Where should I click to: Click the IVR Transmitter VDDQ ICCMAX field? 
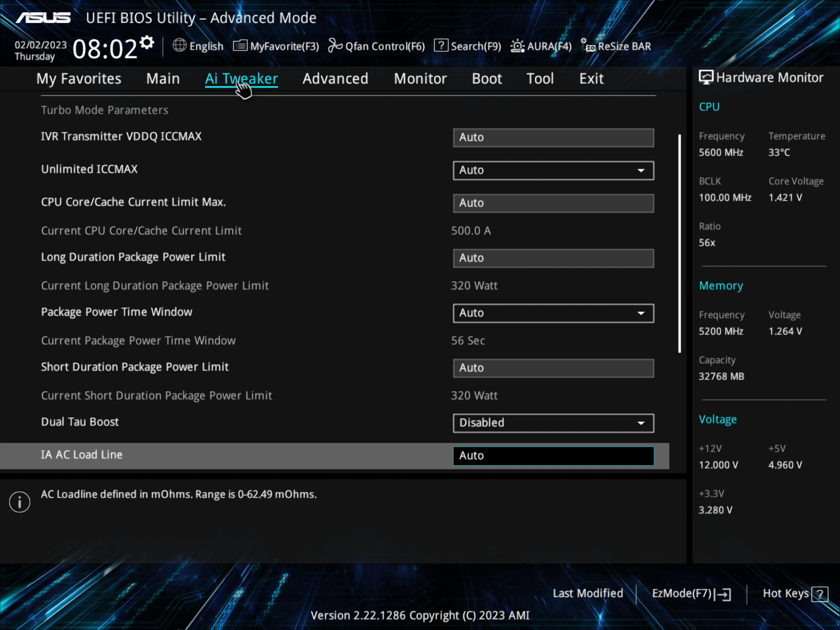click(x=553, y=137)
